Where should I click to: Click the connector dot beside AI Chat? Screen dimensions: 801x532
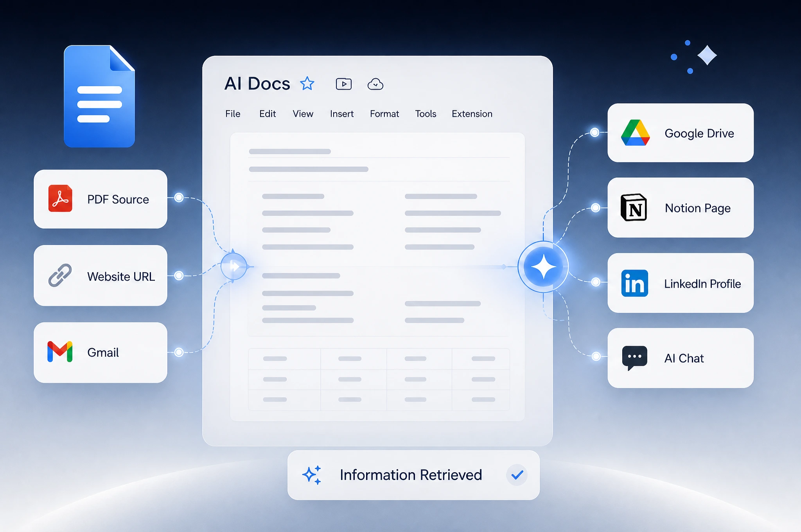point(596,356)
